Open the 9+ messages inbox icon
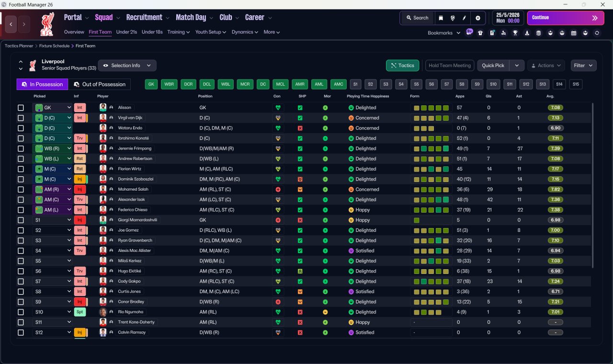613x364 pixels. (469, 32)
